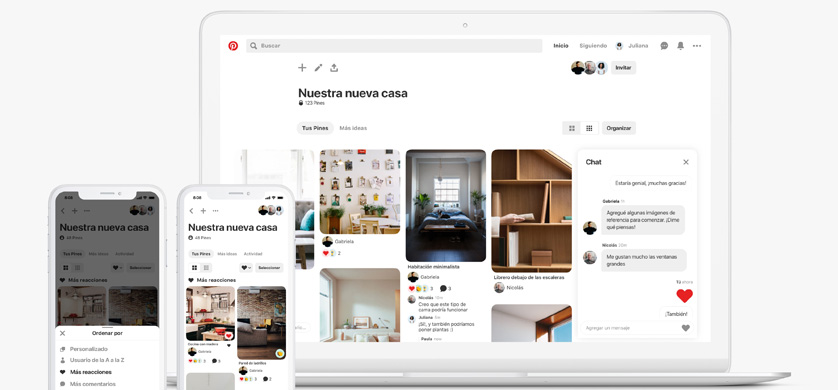Click chat message 'Estaría genial, ¡muchas gracias!'
This screenshot has width=838, height=390.
(650, 183)
